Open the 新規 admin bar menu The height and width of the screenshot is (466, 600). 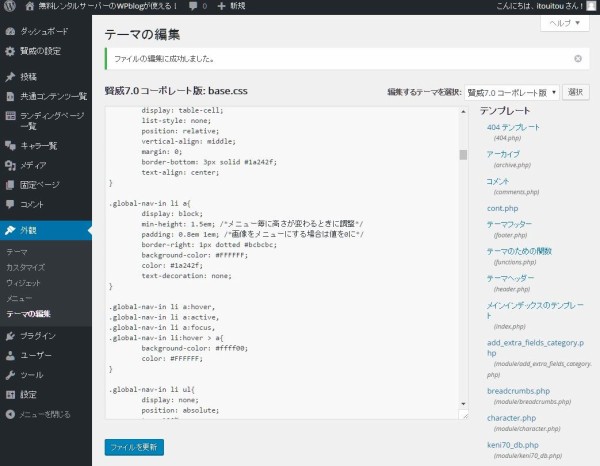(x=232, y=6)
